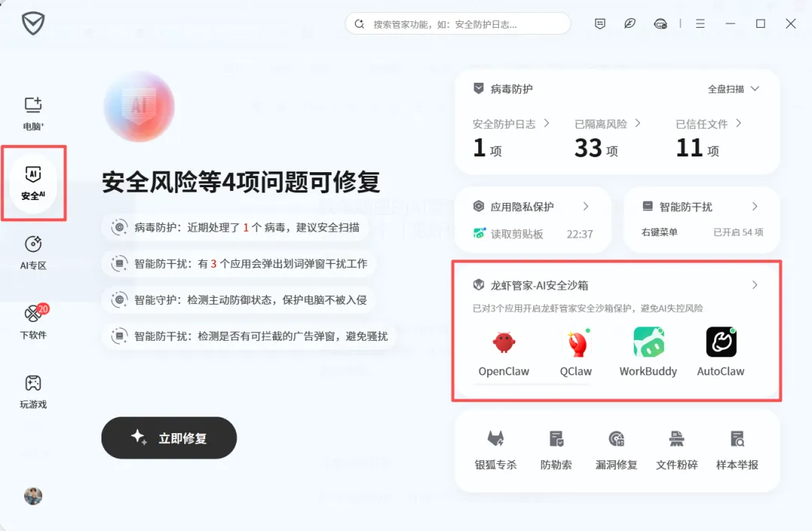This screenshot has width=812, height=531.
Task: Select the OpenClaw sandbox app icon
Action: 503,342
